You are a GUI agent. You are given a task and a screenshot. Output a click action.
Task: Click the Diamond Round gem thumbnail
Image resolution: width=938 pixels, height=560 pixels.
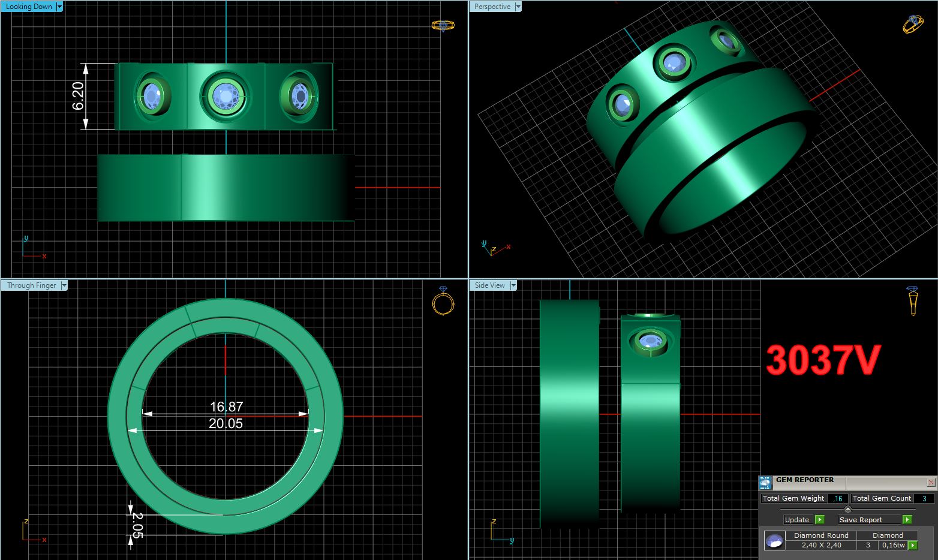pos(774,541)
